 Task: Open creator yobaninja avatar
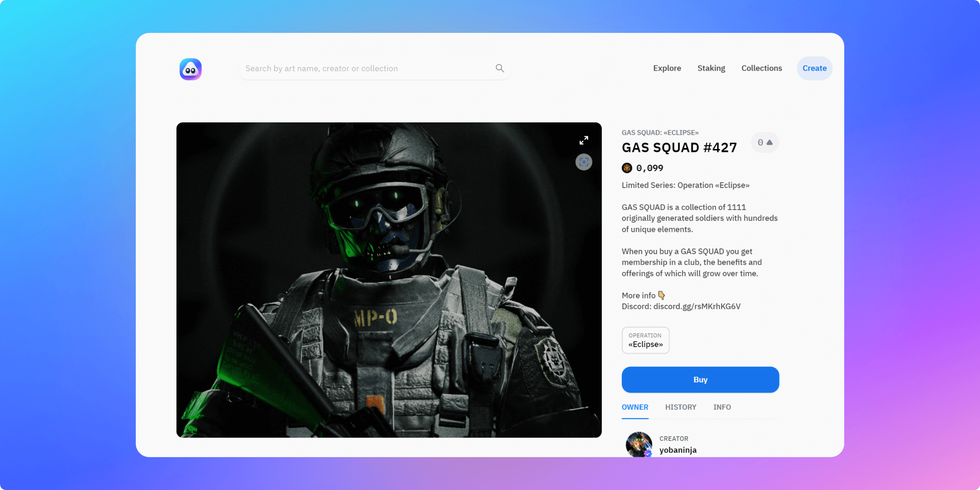pos(639,444)
